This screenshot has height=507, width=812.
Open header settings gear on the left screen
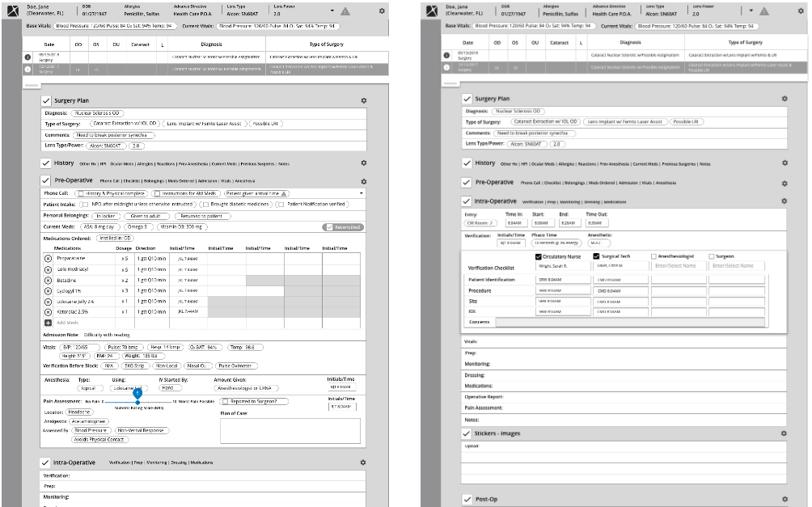[382, 11]
